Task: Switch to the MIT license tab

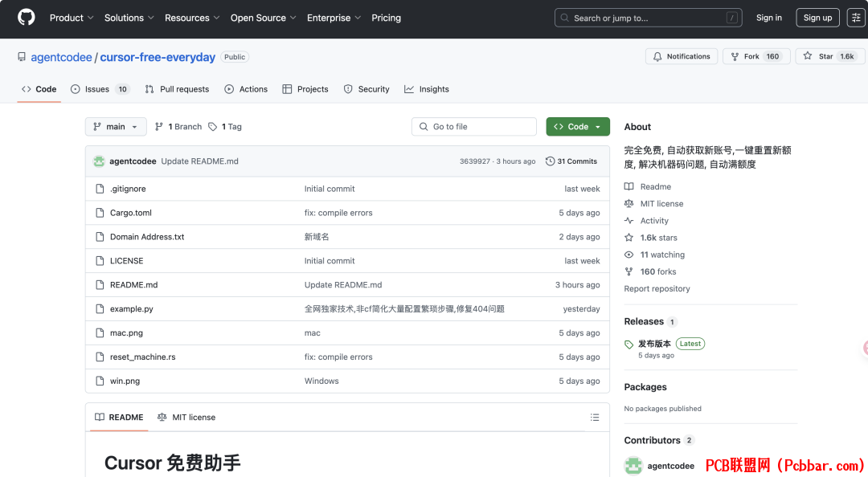Action: click(186, 418)
